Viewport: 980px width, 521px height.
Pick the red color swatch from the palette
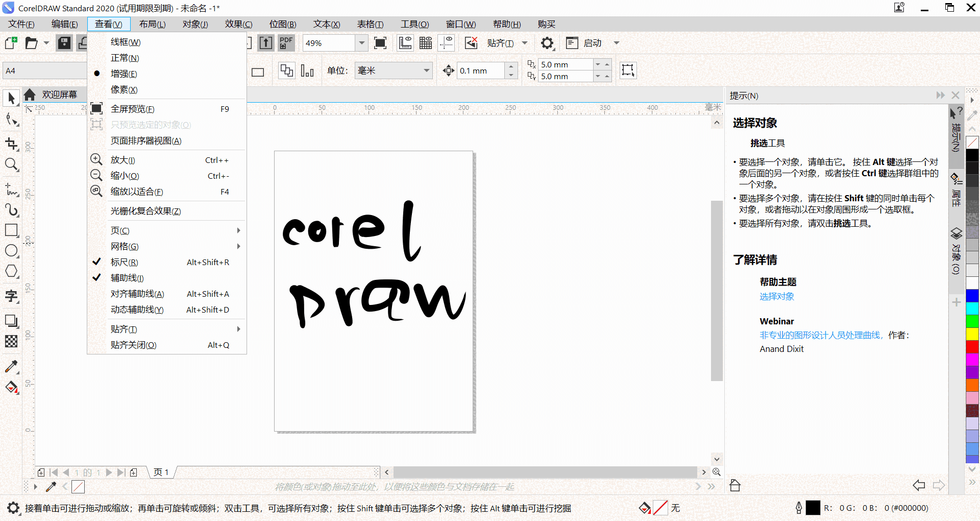tap(973, 347)
